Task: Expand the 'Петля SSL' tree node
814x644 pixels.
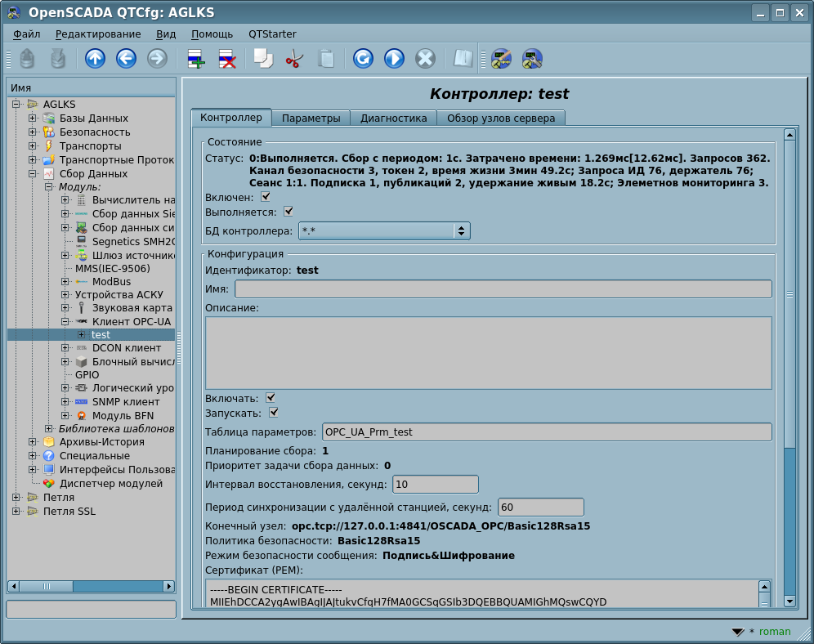Action: point(16,511)
